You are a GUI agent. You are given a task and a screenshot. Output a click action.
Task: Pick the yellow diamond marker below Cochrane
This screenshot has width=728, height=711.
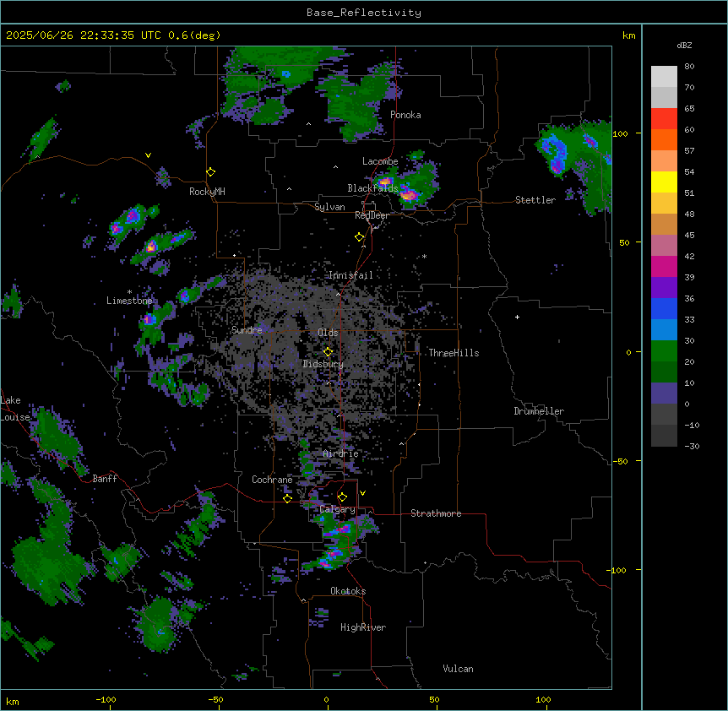[x=287, y=498]
